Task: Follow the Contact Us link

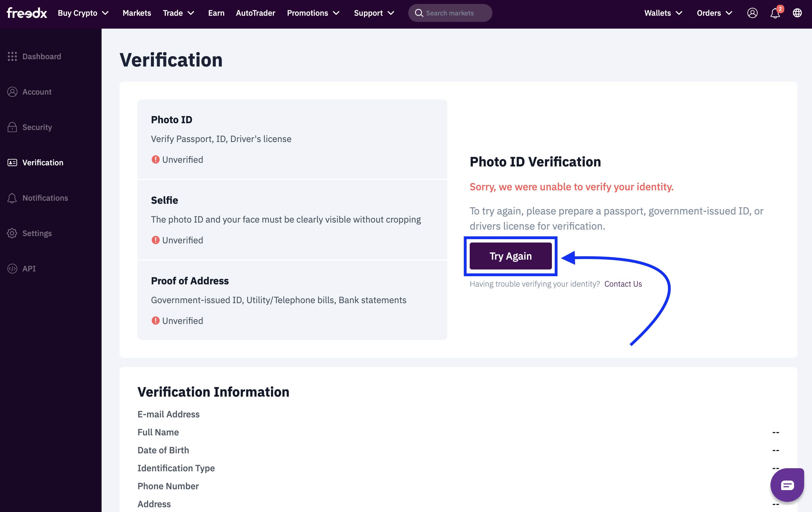Action: (x=623, y=284)
